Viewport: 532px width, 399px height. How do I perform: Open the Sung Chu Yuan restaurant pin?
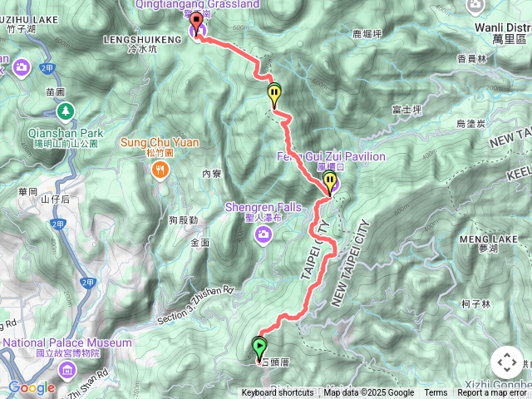tap(160, 170)
